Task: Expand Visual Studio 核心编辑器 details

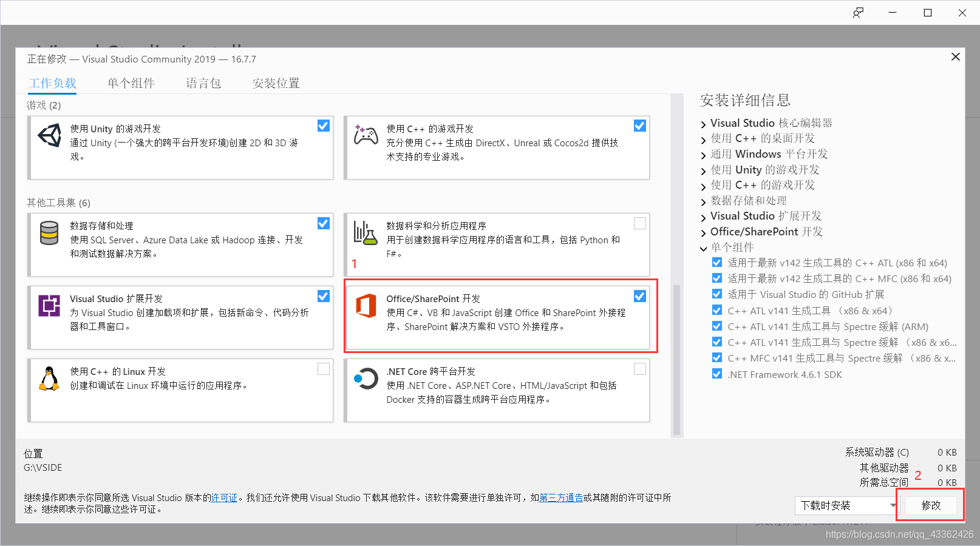Action: tap(704, 124)
